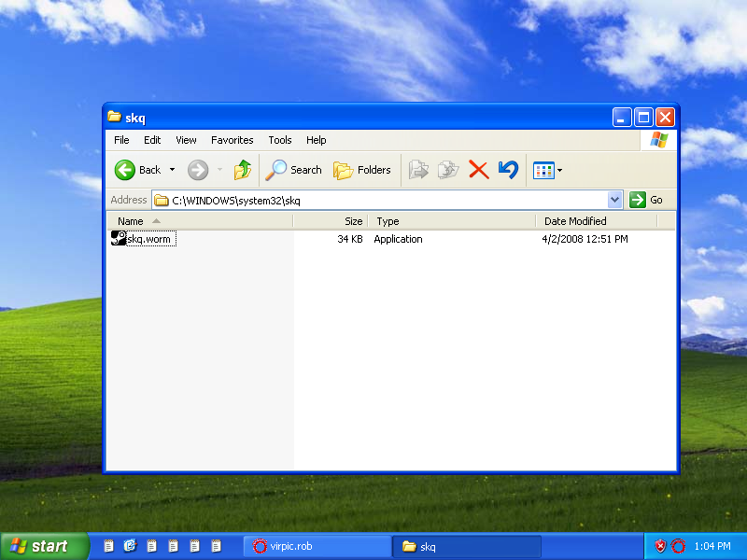
Task: Click the 1:04 PM clock
Action: [x=712, y=546]
